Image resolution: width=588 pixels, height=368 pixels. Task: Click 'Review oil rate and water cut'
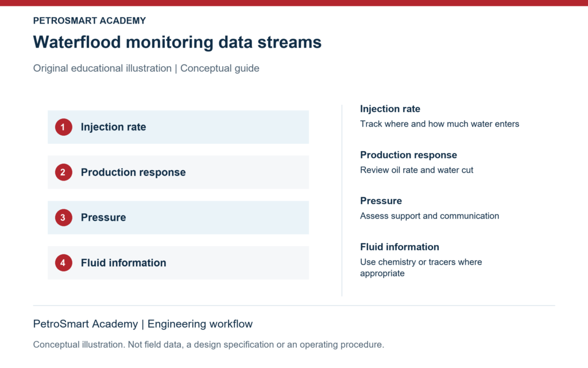click(x=417, y=170)
